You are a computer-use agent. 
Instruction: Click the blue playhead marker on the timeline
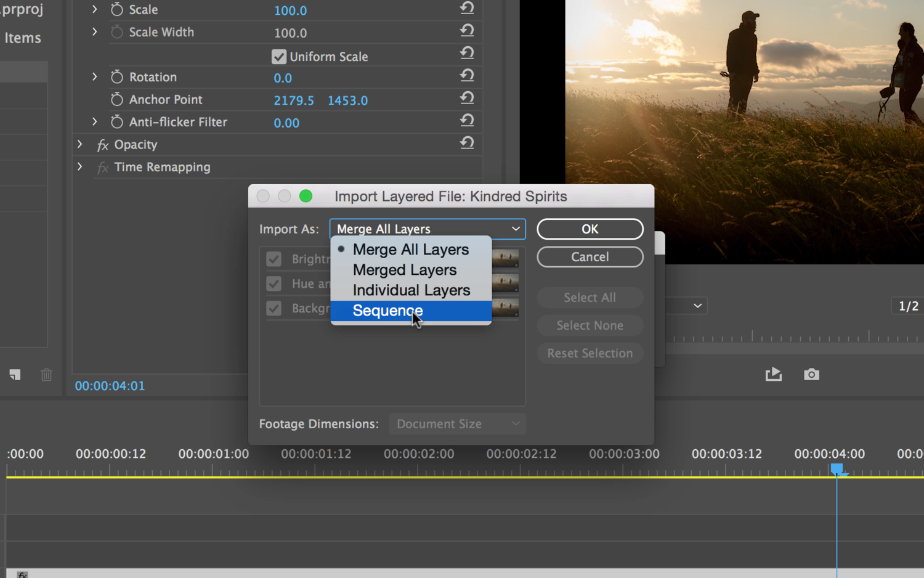point(837,470)
